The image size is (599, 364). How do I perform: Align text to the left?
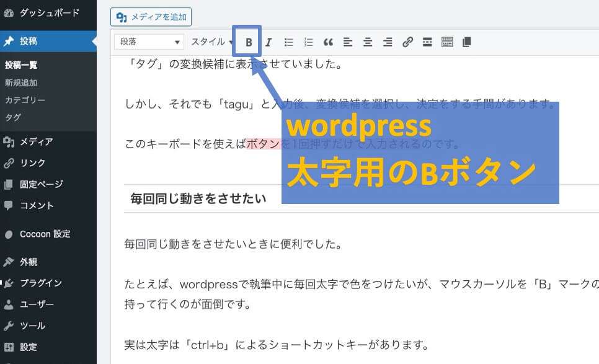[x=348, y=42]
